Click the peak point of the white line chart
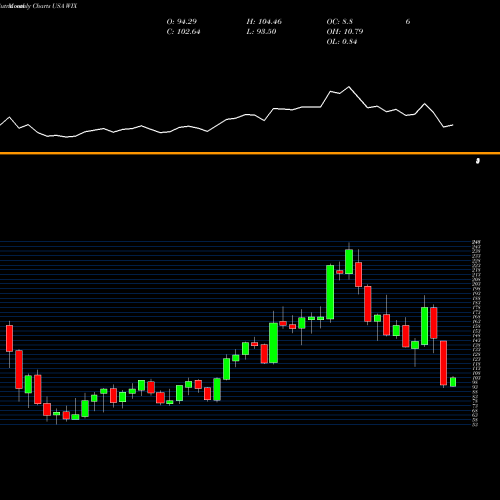 tap(349, 87)
